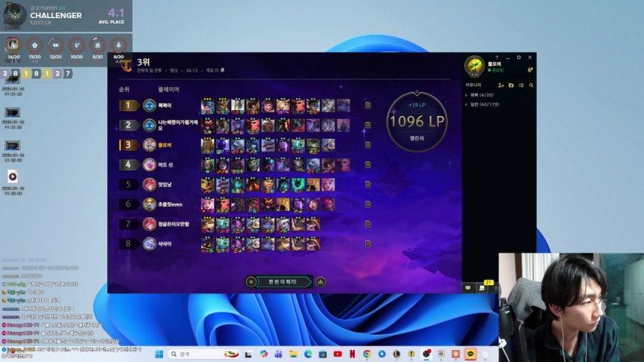Click the summoner profile icon top right
This screenshot has width=644, height=362.
tap(474, 66)
